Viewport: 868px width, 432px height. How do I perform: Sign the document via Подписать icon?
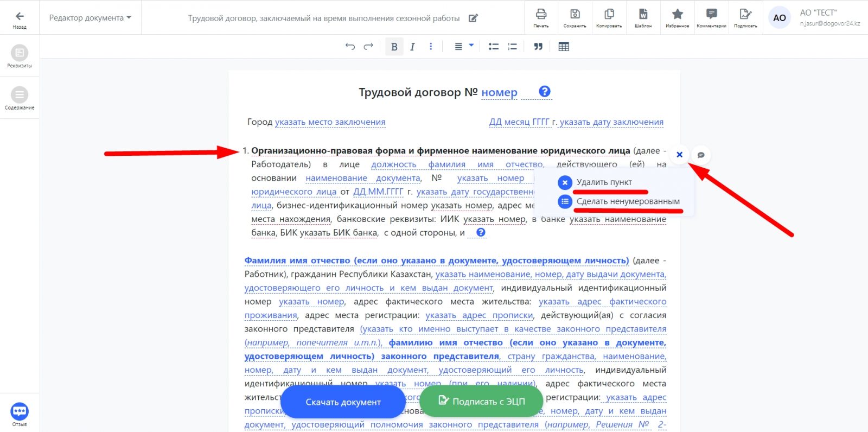[745, 18]
